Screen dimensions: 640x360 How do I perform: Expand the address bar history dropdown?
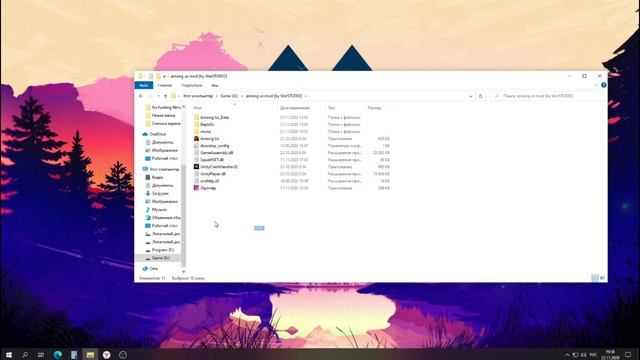tap(471, 96)
